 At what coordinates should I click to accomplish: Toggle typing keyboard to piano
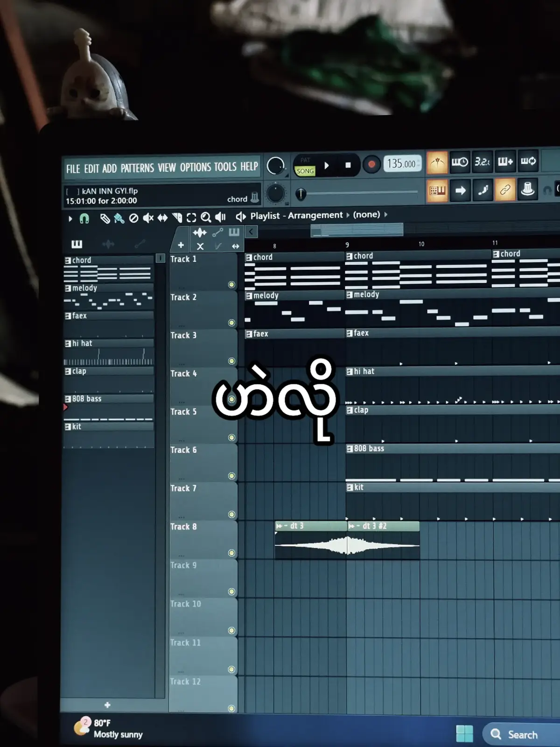point(437,190)
